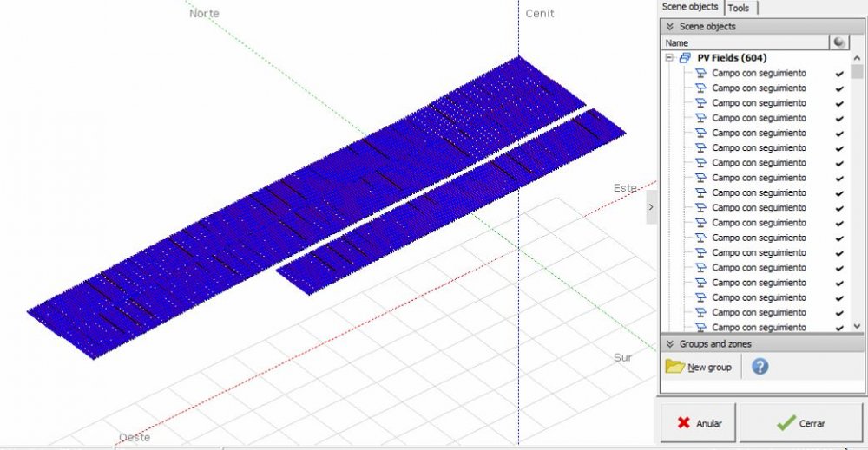Click the last visible Campo con seguimiento icon
The image size is (868, 450).
(x=701, y=327)
